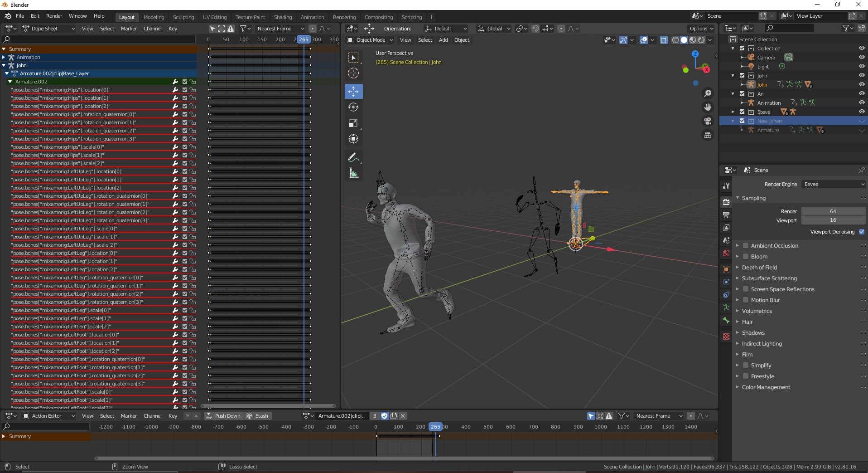This screenshot has height=473, width=868.
Task: Pin the properties editor with pin icon
Action: (861, 170)
